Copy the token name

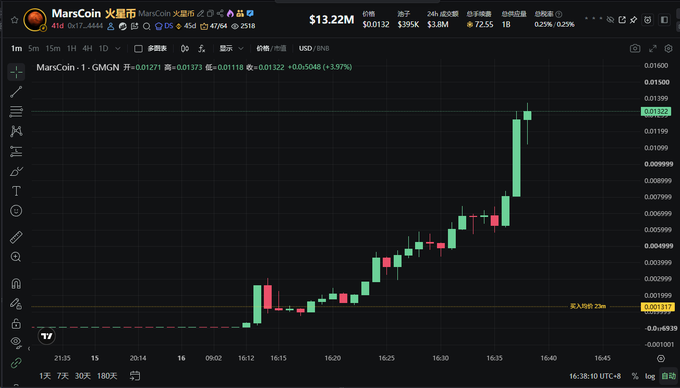pos(210,14)
